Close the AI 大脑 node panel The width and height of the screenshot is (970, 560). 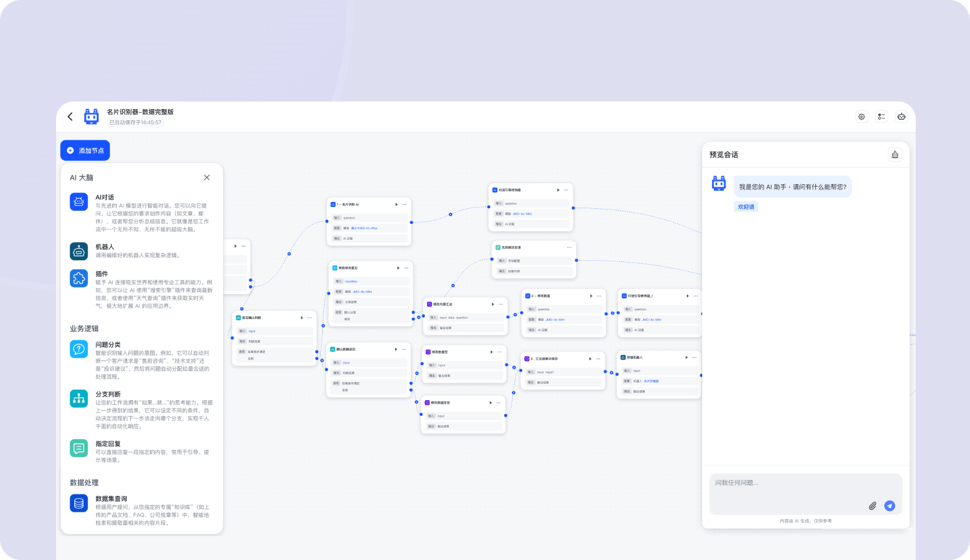click(207, 177)
